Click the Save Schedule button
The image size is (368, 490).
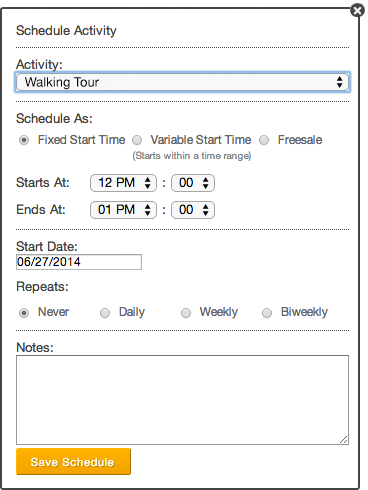click(x=73, y=462)
